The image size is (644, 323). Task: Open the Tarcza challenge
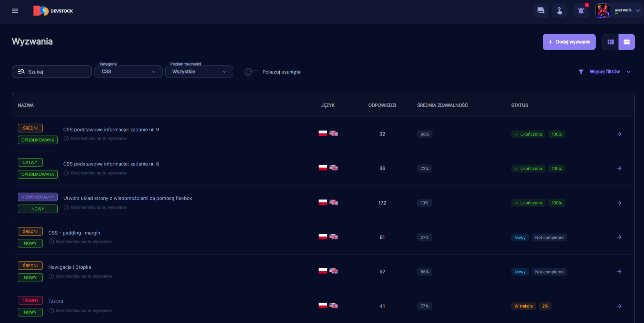tap(56, 302)
